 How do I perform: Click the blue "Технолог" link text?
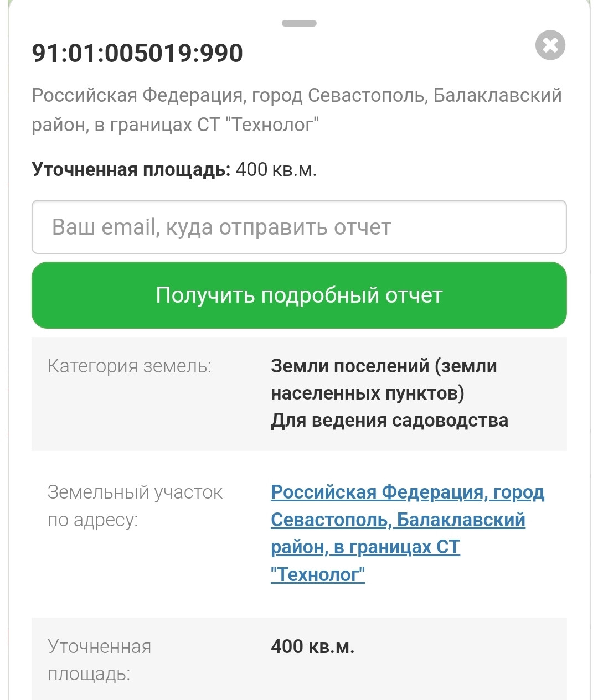pos(318,574)
